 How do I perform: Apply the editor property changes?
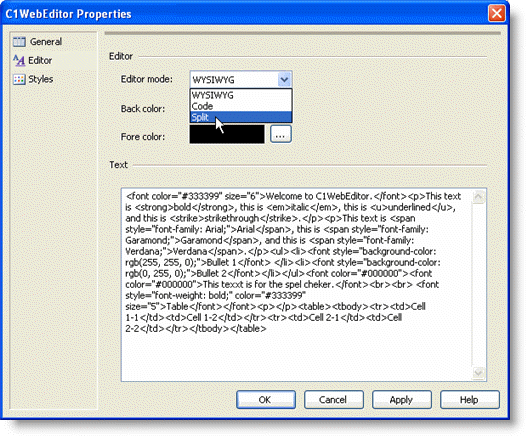[x=402, y=400]
